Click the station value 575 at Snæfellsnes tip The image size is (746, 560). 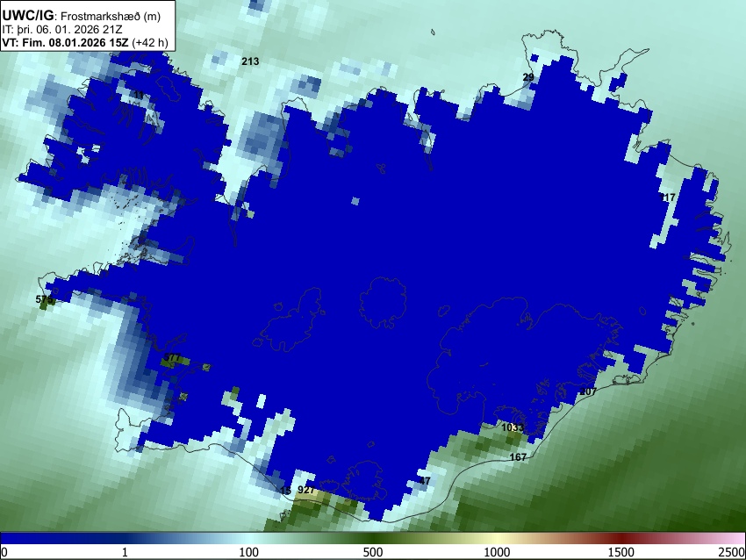point(44,299)
